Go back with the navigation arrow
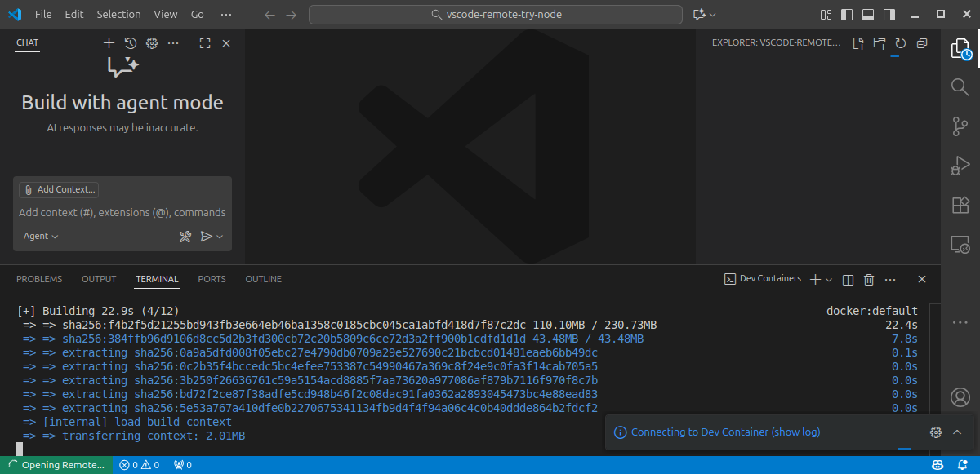Image resolution: width=980 pixels, height=474 pixels. coord(270,15)
